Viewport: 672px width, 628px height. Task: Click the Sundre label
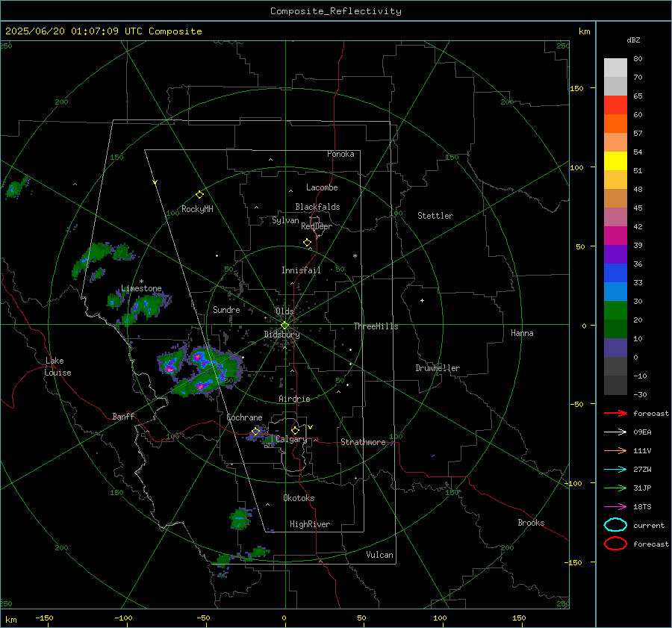click(226, 309)
